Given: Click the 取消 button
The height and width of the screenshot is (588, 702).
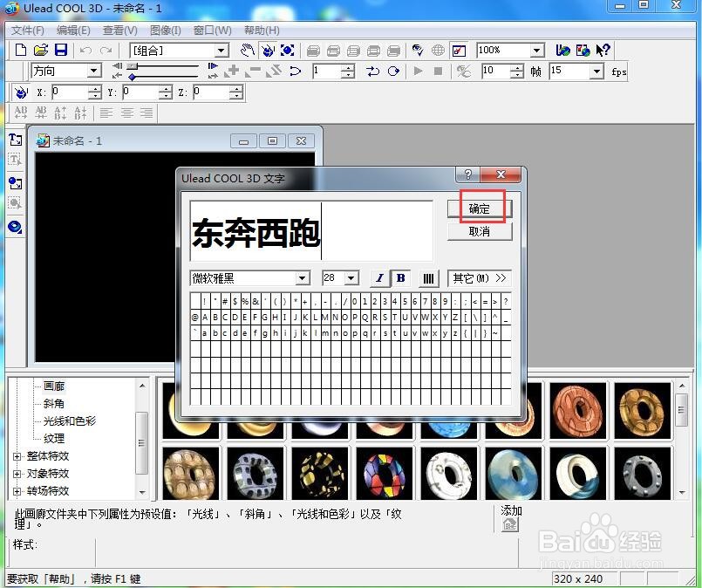Looking at the screenshot, I should pyautogui.click(x=480, y=231).
